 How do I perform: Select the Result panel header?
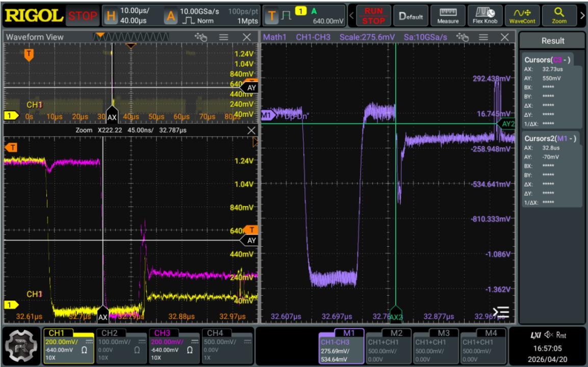552,41
